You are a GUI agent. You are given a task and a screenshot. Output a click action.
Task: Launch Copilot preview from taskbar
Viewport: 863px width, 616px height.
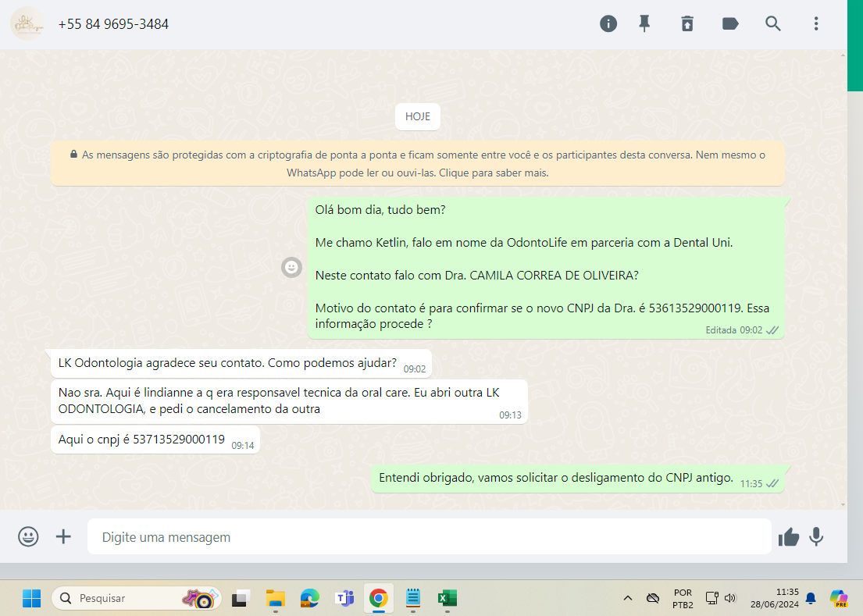click(x=839, y=598)
